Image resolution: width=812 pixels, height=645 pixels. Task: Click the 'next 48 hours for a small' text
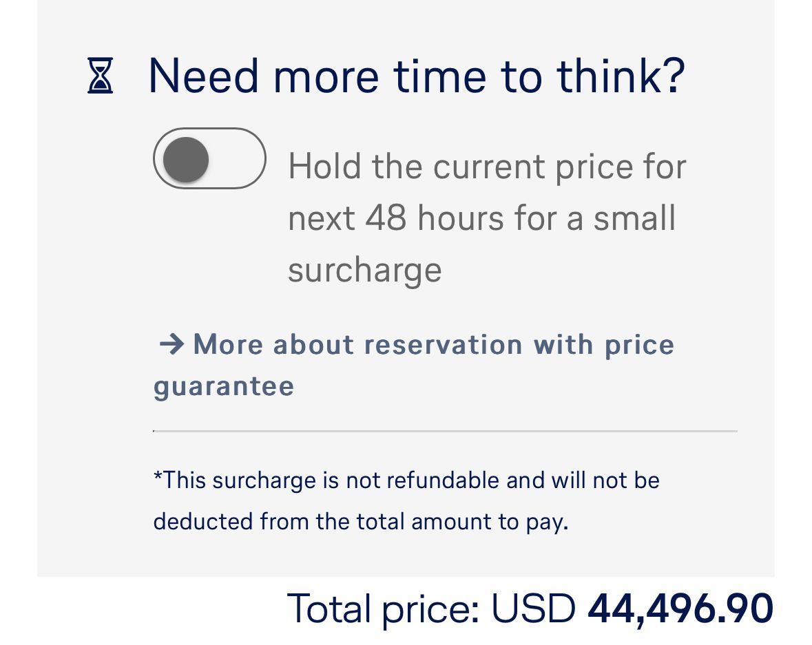482,218
